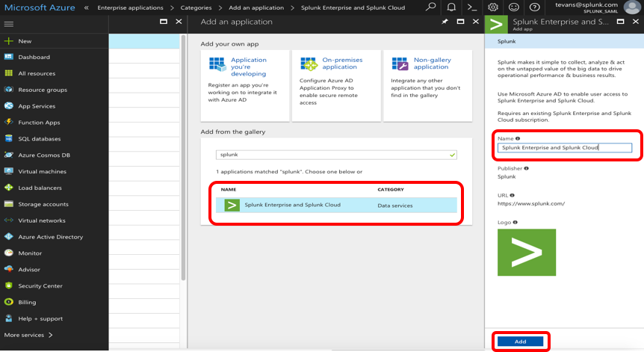
Task: Click info icon next to Logo
Action: tap(515, 222)
